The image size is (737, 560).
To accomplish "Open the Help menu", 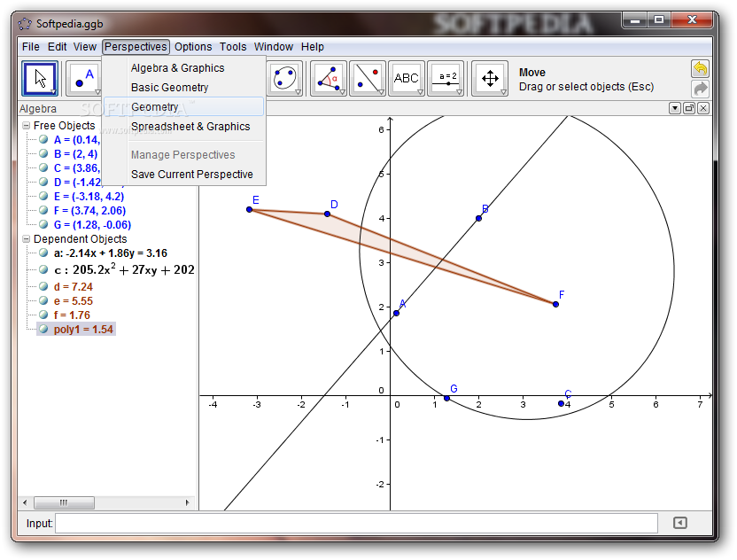I will tap(313, 47).
